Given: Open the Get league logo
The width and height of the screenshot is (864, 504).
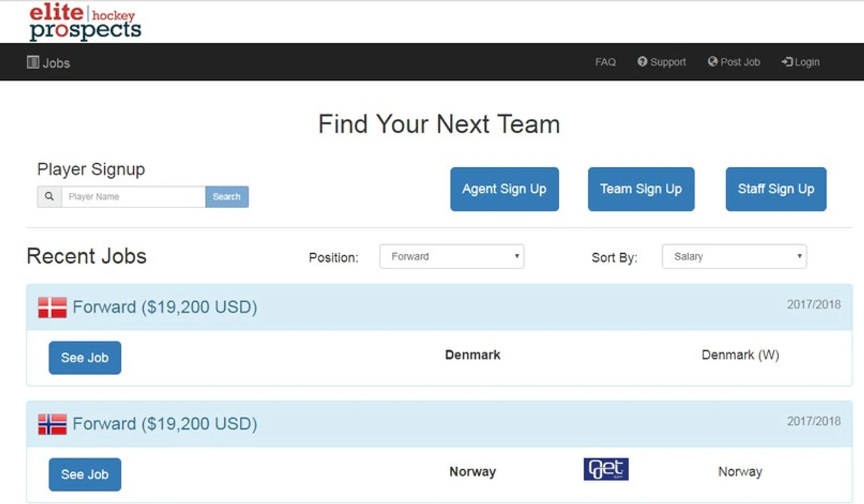Looking at the screenshot, I should click(606, 469).
